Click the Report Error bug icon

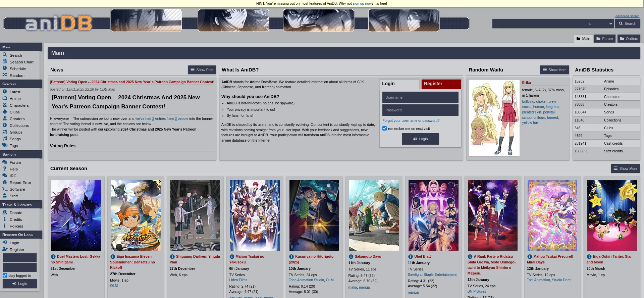tap(5, 182)
